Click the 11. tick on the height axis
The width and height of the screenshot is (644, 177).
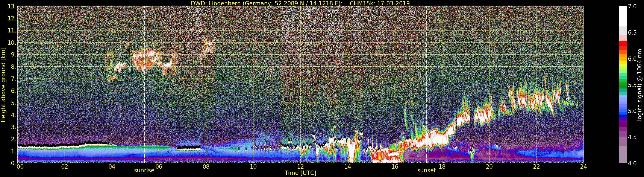click(12, 31)
